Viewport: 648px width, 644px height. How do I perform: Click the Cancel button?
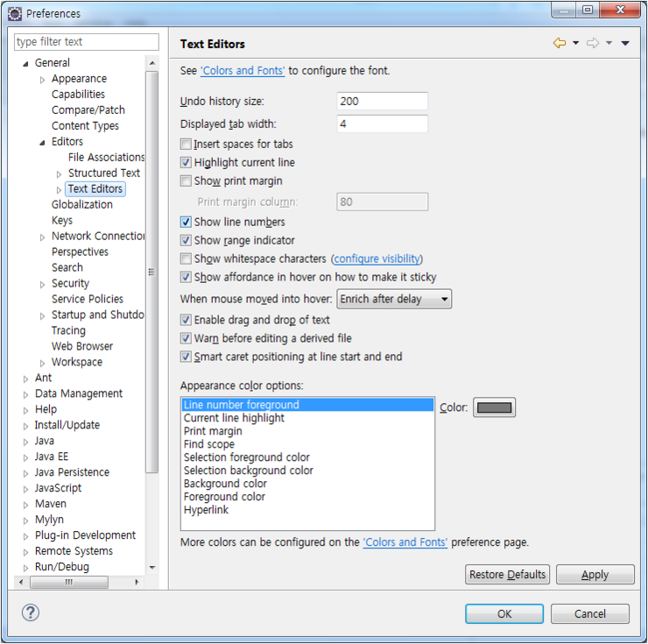[590, 614]
